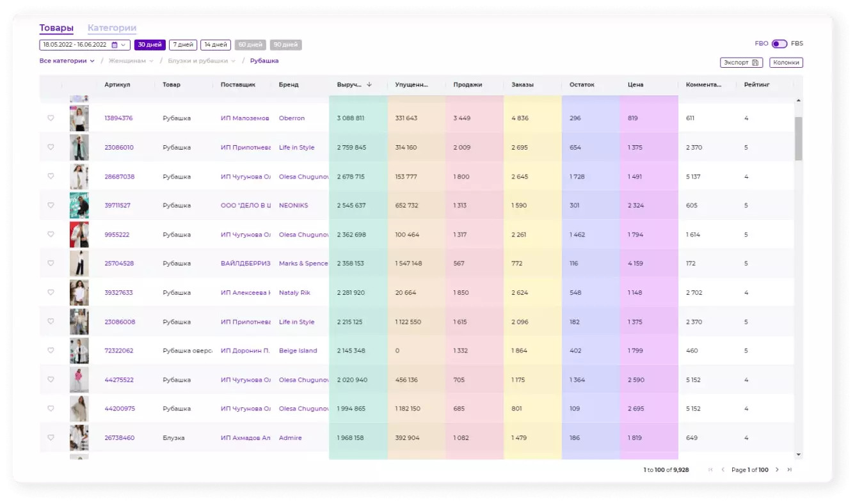The width and height of the screenshot is (855, 504).
Task: Click revenue value 3 088 811
Action: point(351,118)
